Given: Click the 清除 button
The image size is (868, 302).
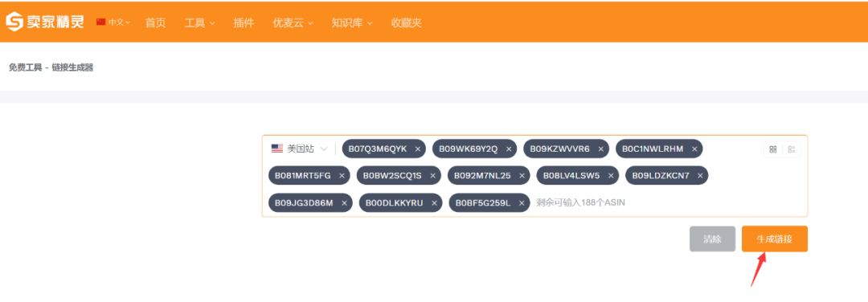Looking at the screenshot, I should click(712, 239).
